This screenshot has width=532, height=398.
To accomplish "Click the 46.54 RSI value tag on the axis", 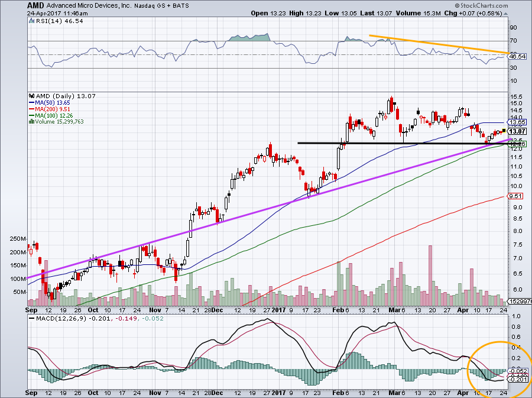I will pos(518,56).
